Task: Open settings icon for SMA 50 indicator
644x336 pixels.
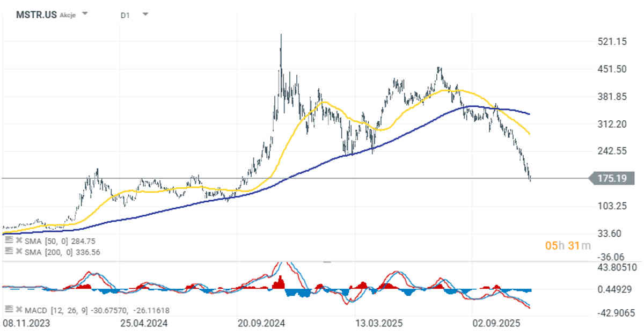Action: tap(8, 242)
